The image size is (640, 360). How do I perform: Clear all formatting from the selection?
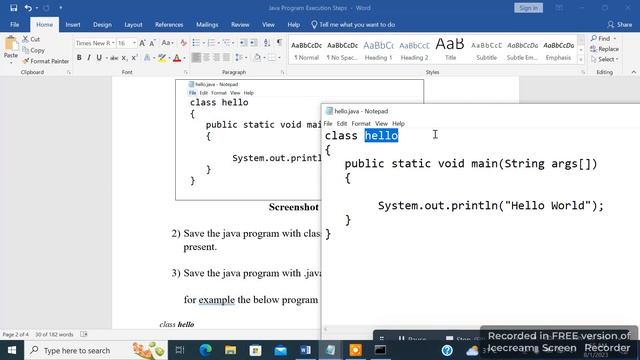[183, 43]
